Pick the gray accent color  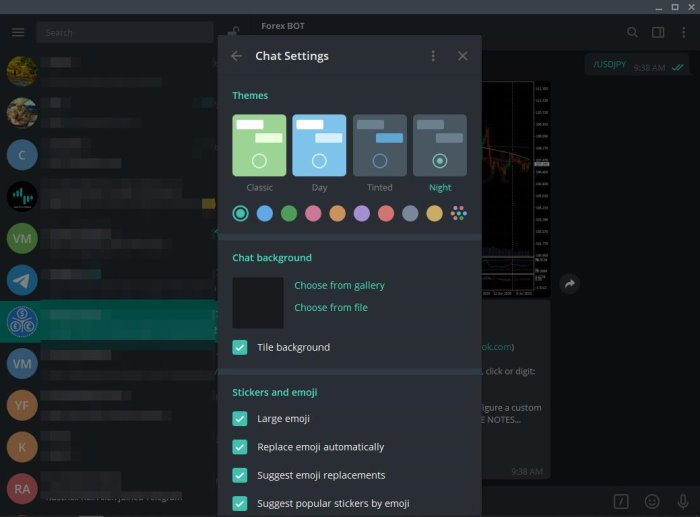[x=410, y=213]
